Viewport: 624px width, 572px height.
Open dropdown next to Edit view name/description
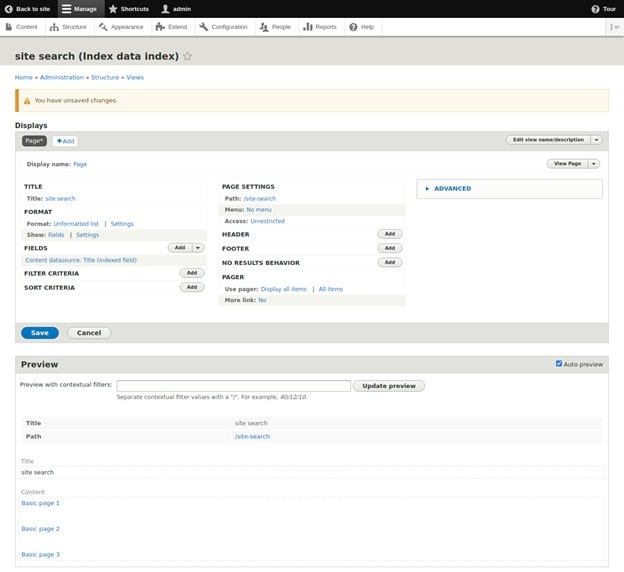[597, 140]
